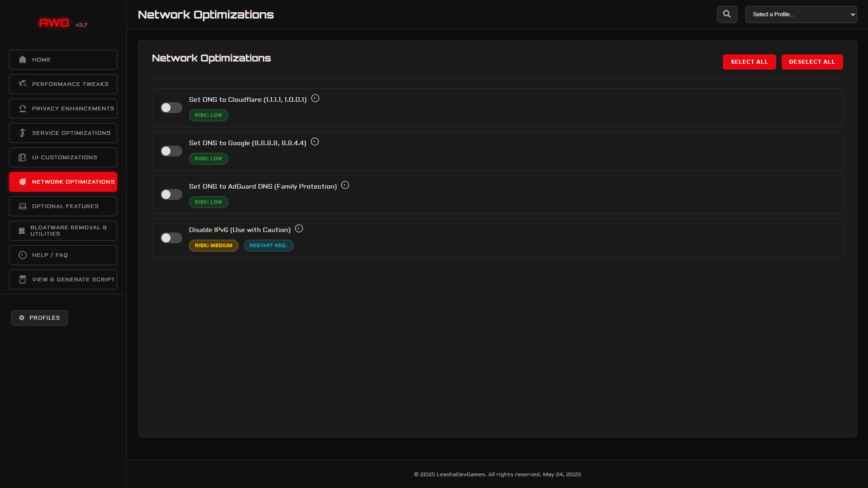Click the Deselect All button

[812, 62]
